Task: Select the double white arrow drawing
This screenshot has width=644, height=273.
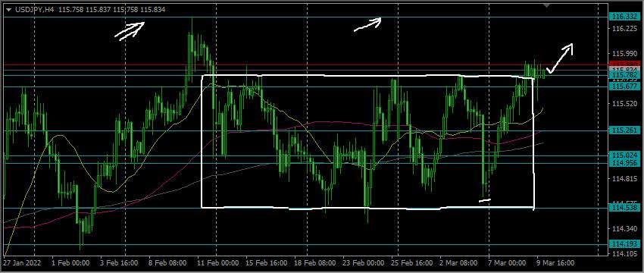Action: coord(130,31)
